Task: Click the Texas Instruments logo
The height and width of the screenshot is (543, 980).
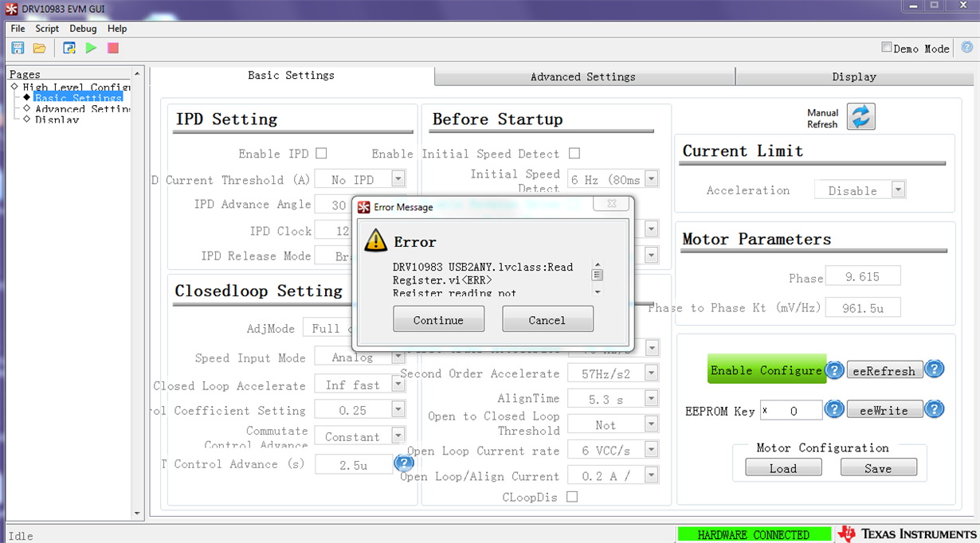Action: [907, 534]
